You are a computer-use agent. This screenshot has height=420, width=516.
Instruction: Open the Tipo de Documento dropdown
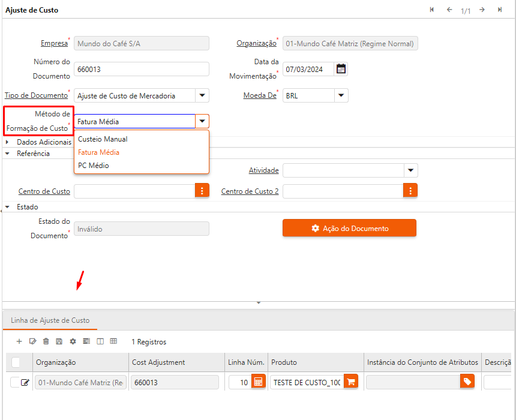(x=202, y=95)
